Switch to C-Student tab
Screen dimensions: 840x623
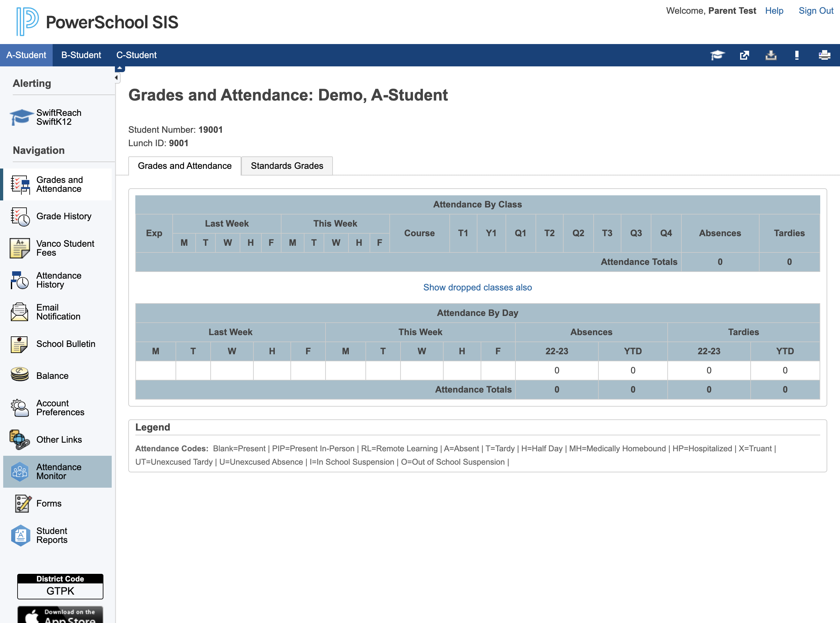136,55
